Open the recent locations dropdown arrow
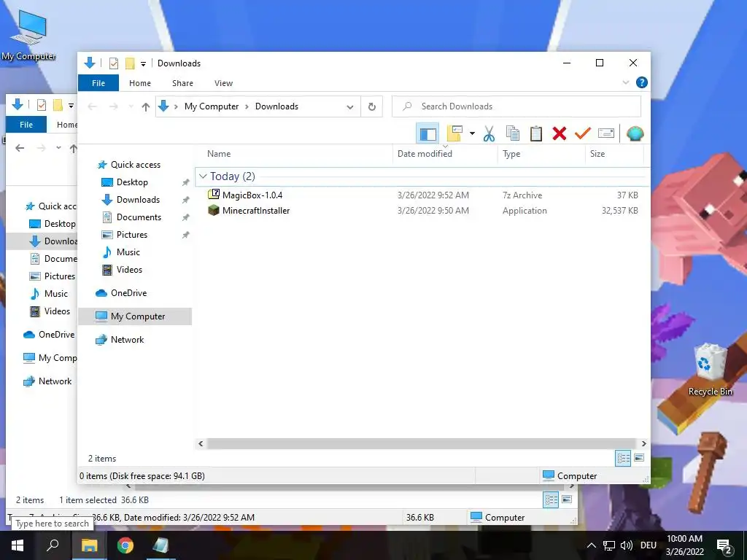The image size is (747, 560). 131,106
